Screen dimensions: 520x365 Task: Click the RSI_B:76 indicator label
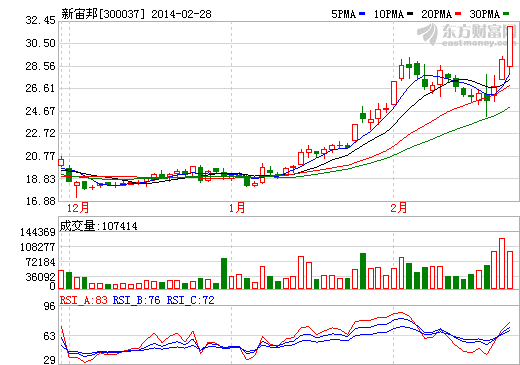pyautogui.click(x=136, y=300)
